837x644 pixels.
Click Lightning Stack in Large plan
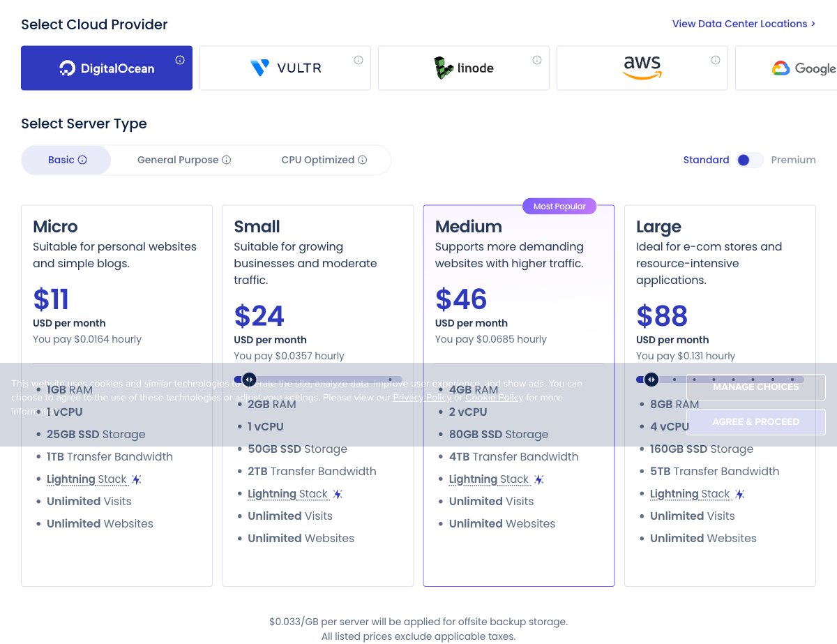[x=690, y=494]
